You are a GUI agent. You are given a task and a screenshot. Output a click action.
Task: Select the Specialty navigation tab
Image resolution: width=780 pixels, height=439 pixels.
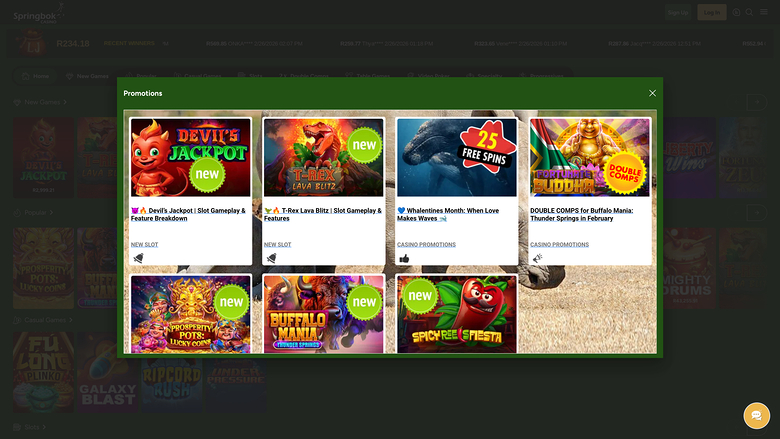point(484,76)
